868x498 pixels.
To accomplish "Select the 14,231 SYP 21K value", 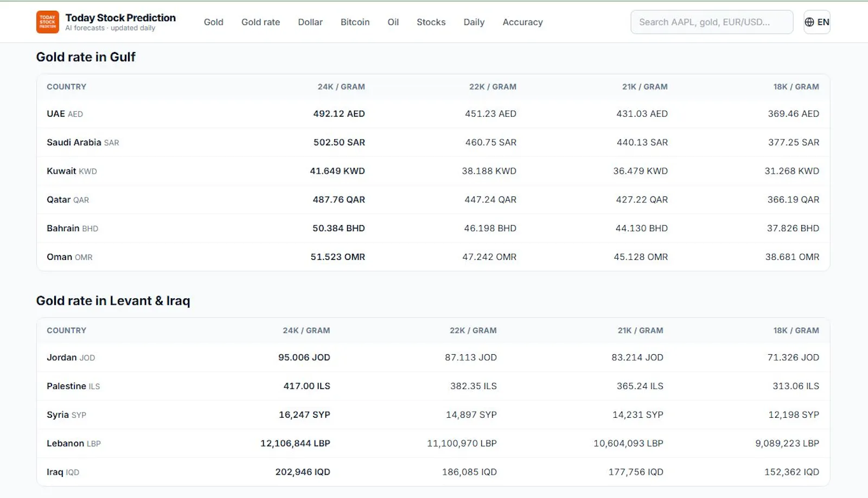I will pos(638,415).
